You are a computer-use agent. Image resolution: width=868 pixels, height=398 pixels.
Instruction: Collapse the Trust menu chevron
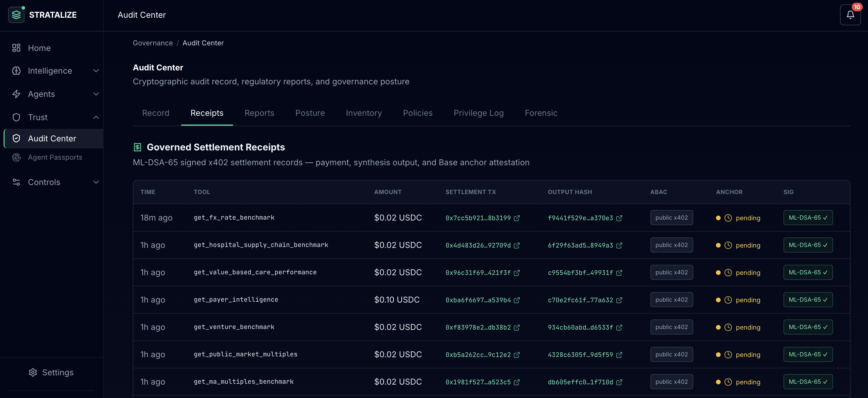(96, 117)
